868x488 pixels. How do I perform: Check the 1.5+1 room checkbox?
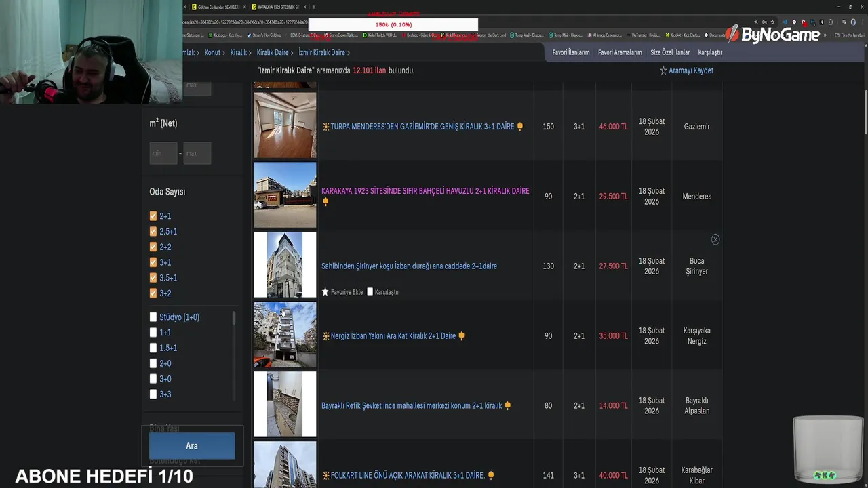coord(153,348)
